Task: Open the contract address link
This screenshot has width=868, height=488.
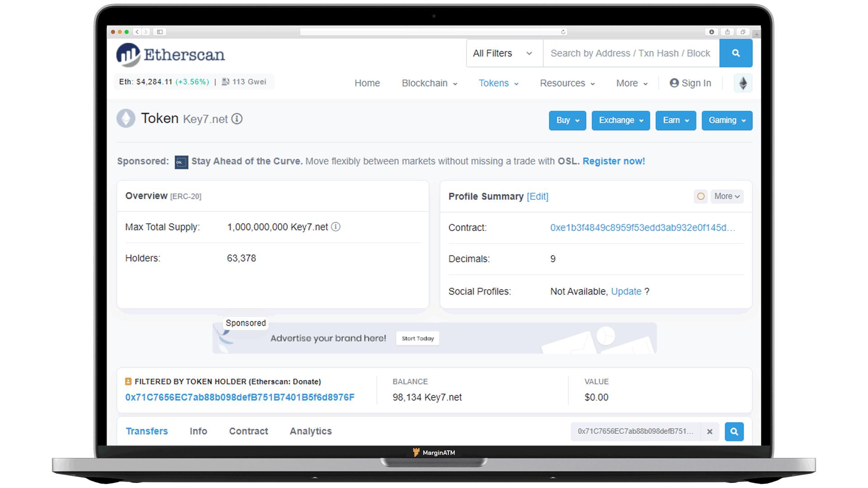Action: (642, 228)
